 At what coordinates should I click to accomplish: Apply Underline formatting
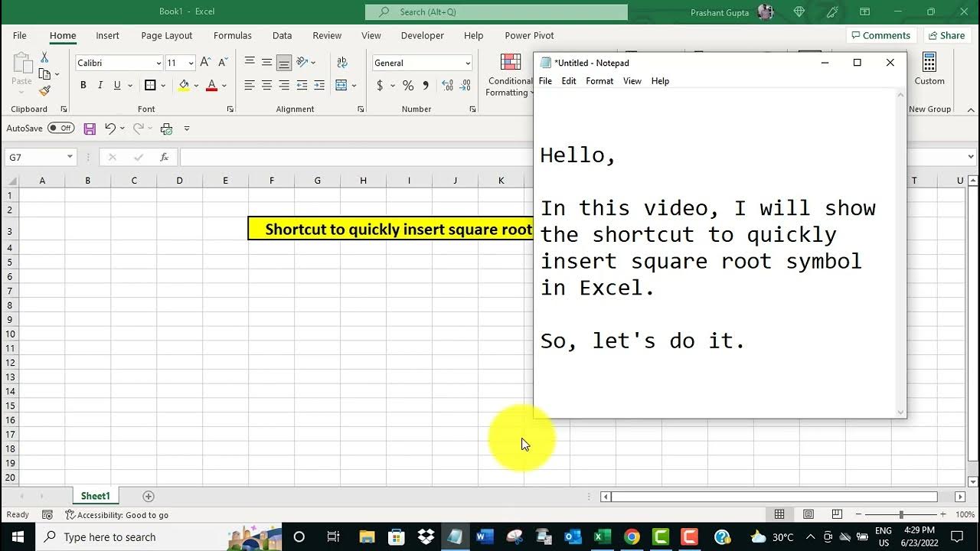coord(117,86)
